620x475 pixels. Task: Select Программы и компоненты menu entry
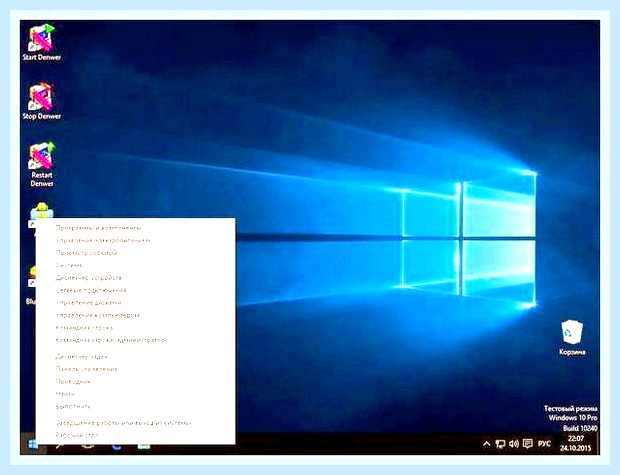(x=136, y=228)
